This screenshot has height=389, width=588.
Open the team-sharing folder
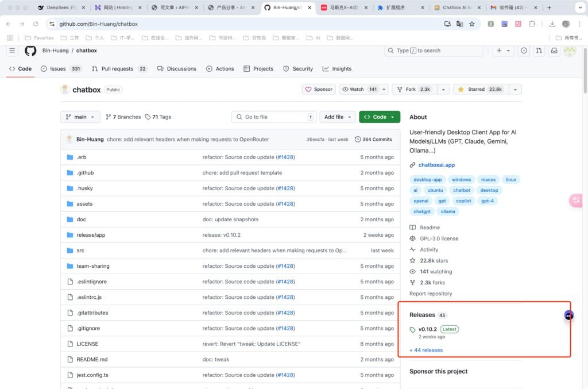pyautogui.click(x=93, y=266)
